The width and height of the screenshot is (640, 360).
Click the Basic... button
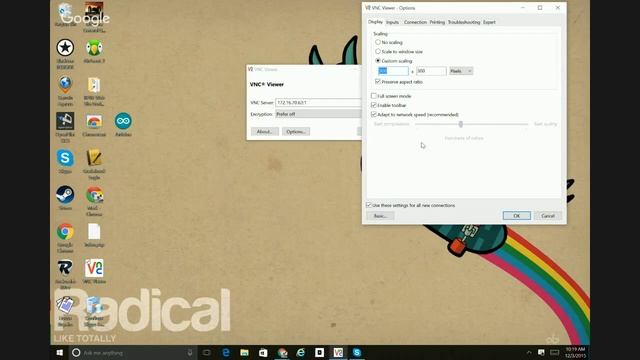click(380, 216)
